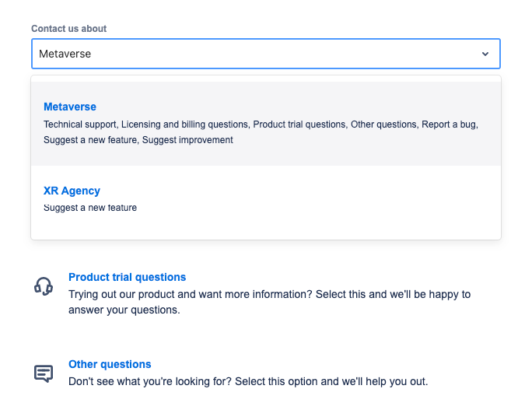The width and height of the screenshot is (532, 403).
Task: Click the chat bubble icon beside Other questions
Action: pos(44,373)
